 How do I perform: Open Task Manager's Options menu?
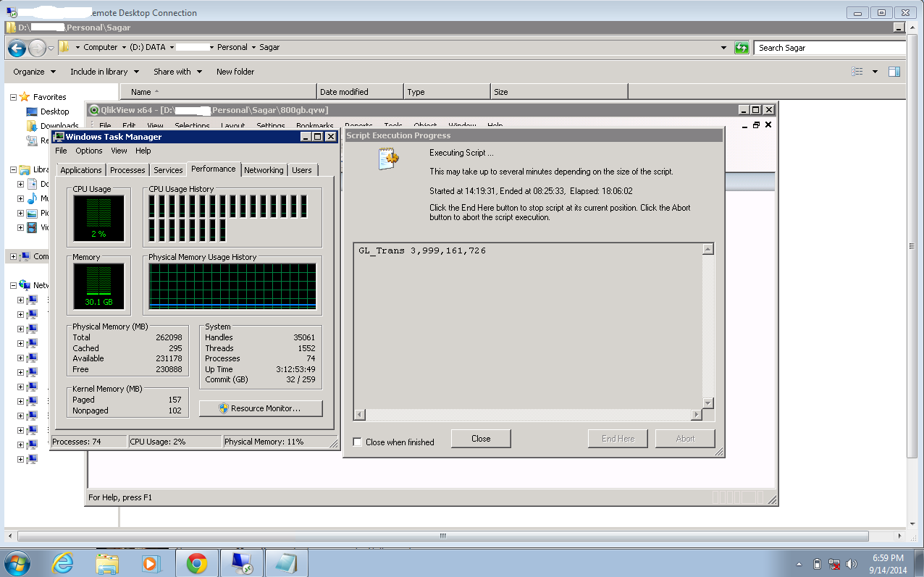click(x=89, y=151)
